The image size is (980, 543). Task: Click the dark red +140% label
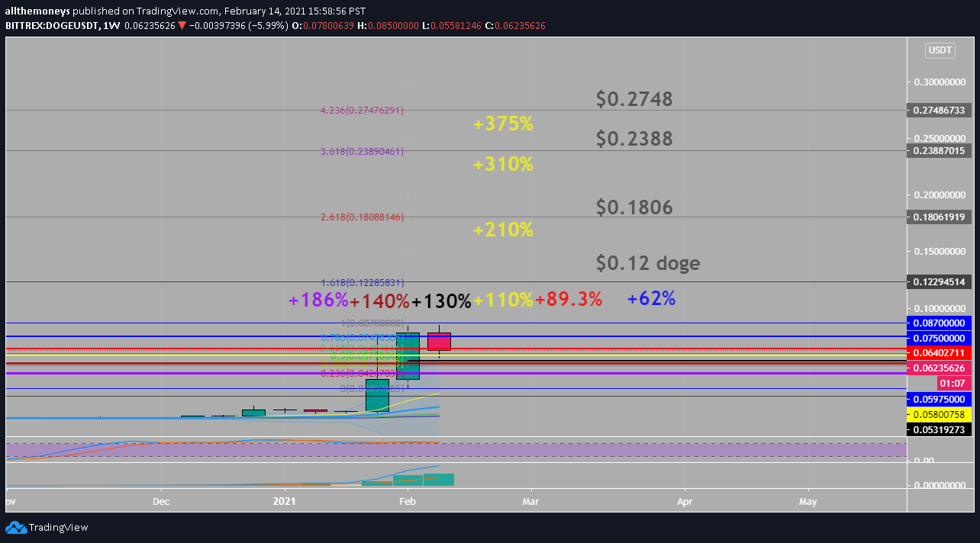[x=380, y=300]
